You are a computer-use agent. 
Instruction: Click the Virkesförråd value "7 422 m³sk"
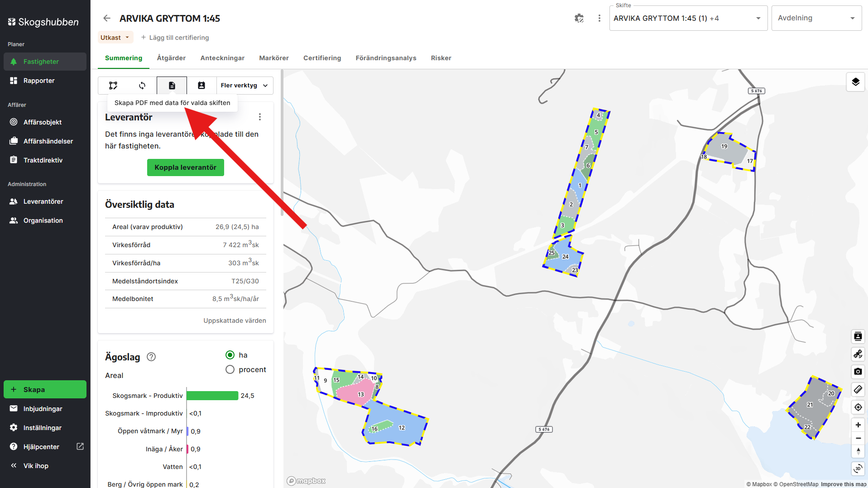(x=241, y=245)
